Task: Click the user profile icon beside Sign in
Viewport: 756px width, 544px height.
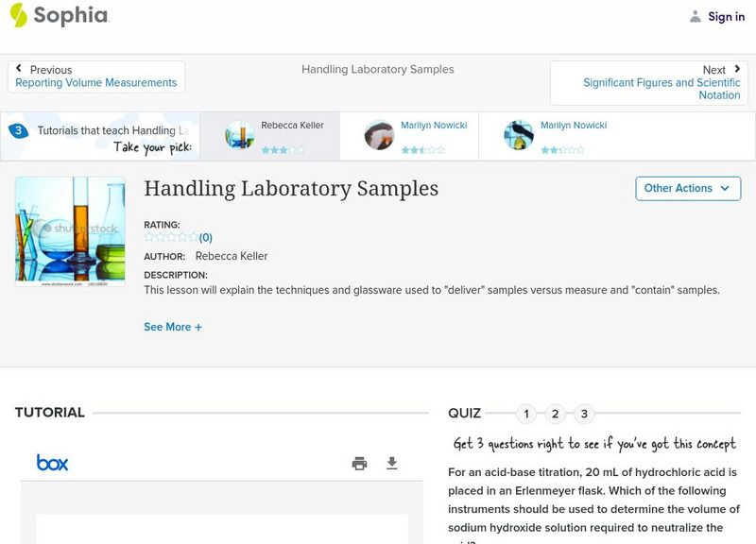Action: pyautogui.click(x=696, y=16)
